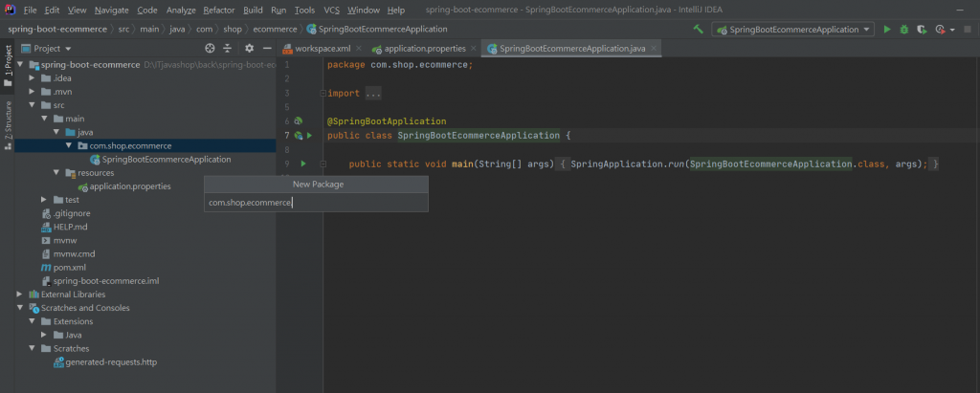Select the Scratches folder

pos(71,348)
